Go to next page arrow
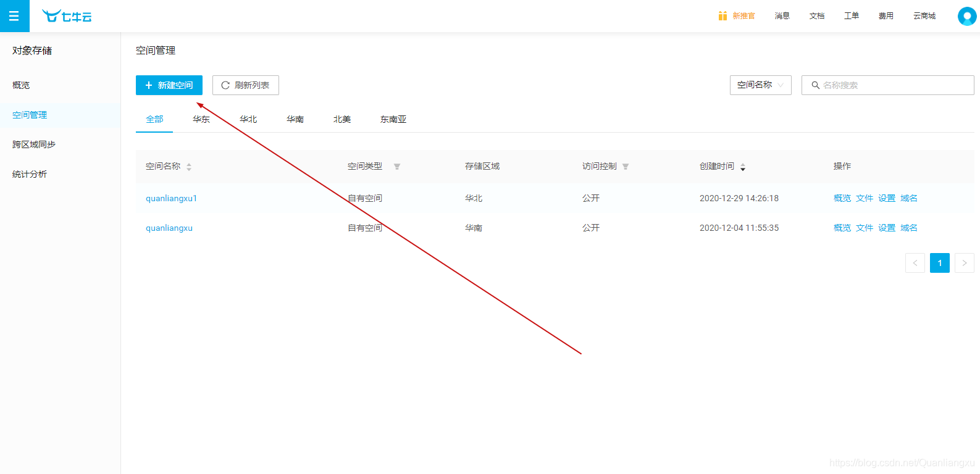 tap(965, 263)
